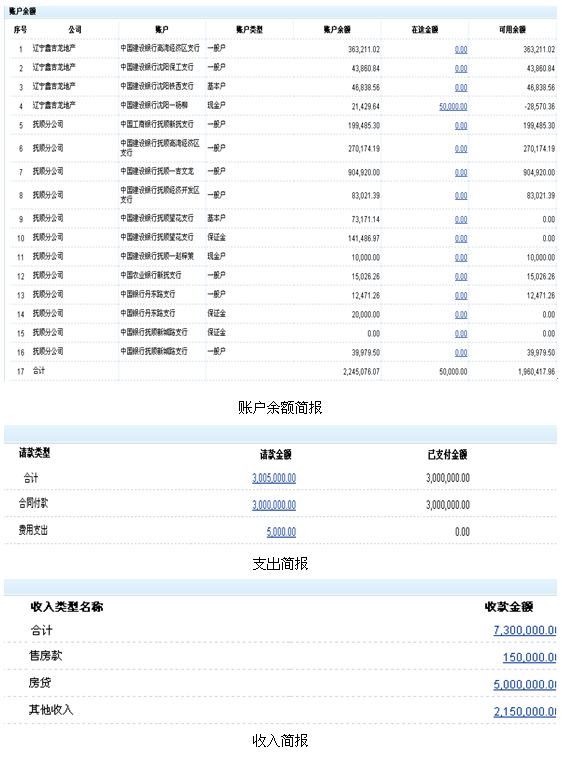
Task: Click the 收款金额 column header
Action: [x=509, y=607]
